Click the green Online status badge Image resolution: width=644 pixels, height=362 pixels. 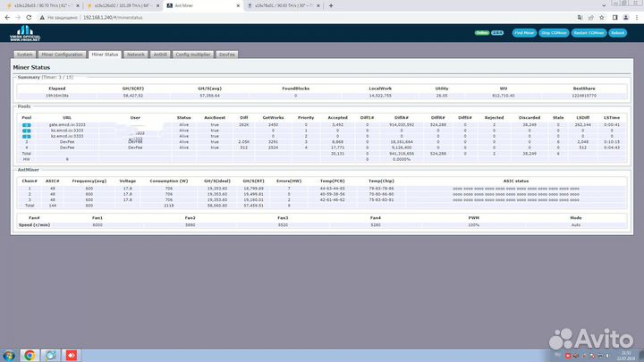[482, 33]
